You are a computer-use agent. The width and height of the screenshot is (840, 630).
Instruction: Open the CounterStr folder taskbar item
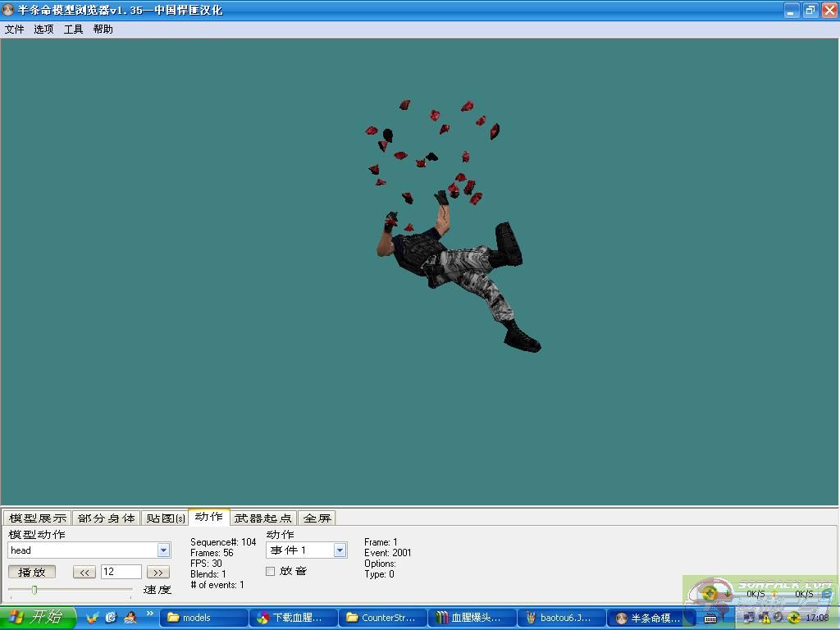tap(382, 618)
